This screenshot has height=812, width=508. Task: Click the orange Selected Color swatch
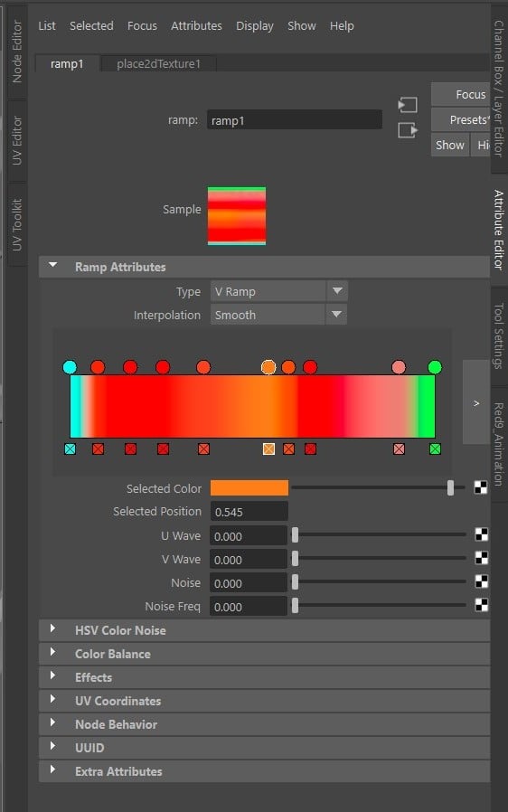249,487
